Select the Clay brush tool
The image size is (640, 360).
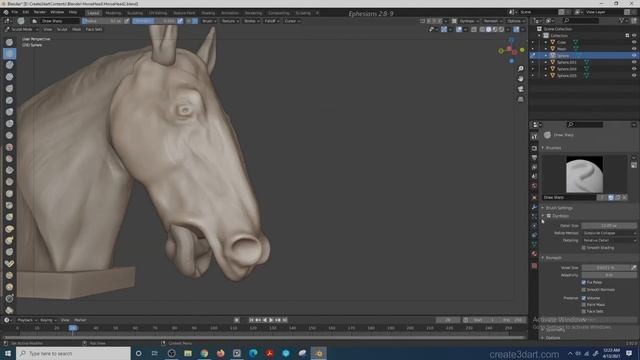click(x=9, y=65)
